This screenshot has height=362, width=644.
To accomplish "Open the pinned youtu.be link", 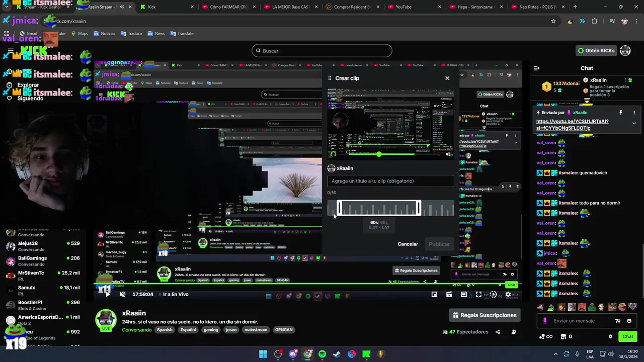I will (x=573, y=125).
